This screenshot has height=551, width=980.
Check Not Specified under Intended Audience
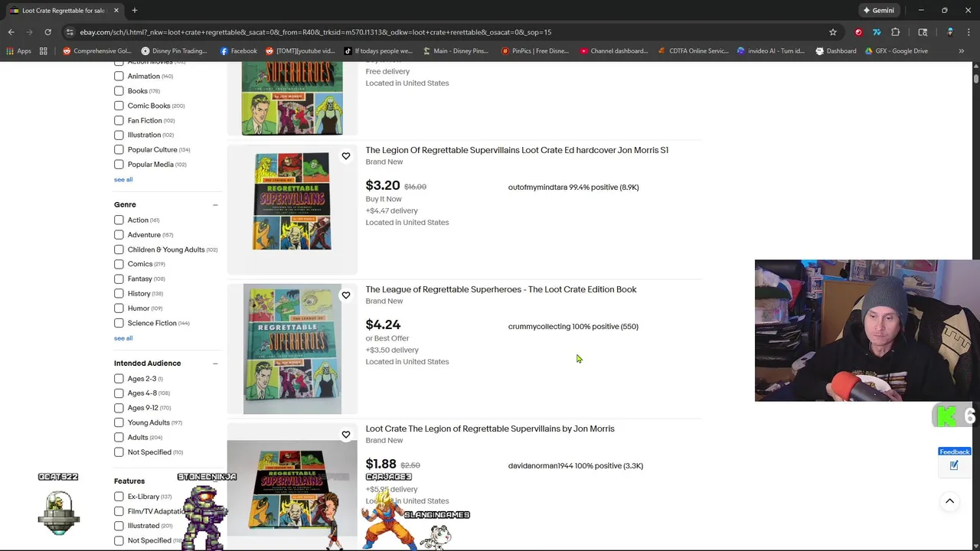(x=119, y=452)
